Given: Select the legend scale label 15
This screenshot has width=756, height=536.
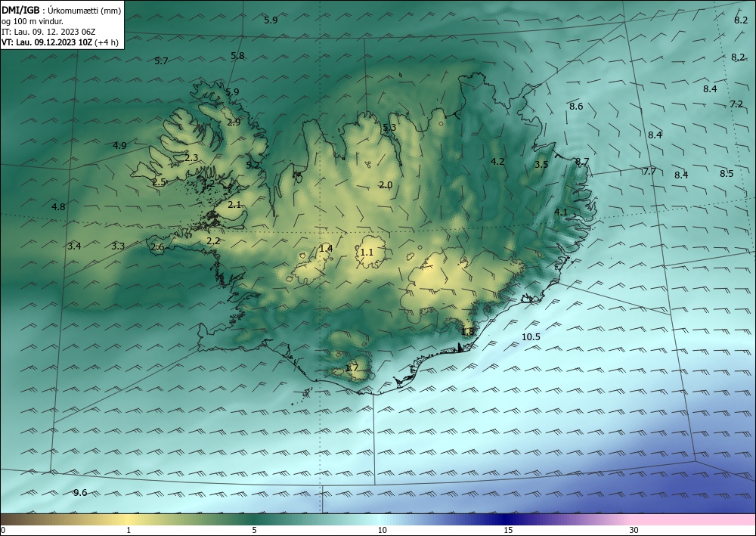Looking at the screenshot, I should [508, 530].
